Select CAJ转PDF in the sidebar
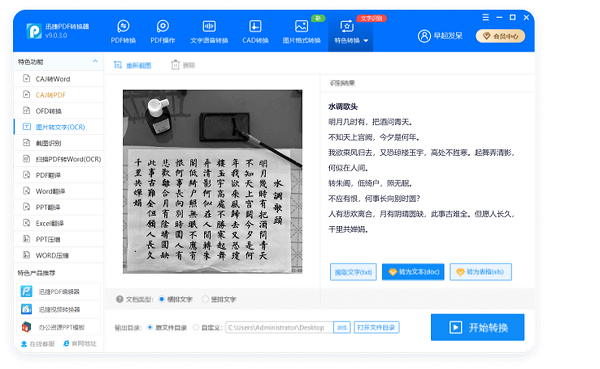This screenshot has height=369, width=600. click(59, 95)
